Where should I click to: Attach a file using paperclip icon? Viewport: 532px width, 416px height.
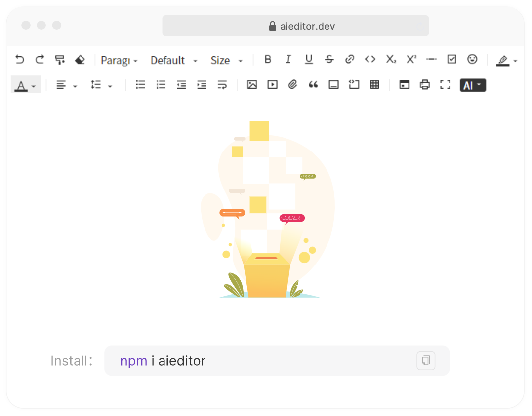click(293, 85)
